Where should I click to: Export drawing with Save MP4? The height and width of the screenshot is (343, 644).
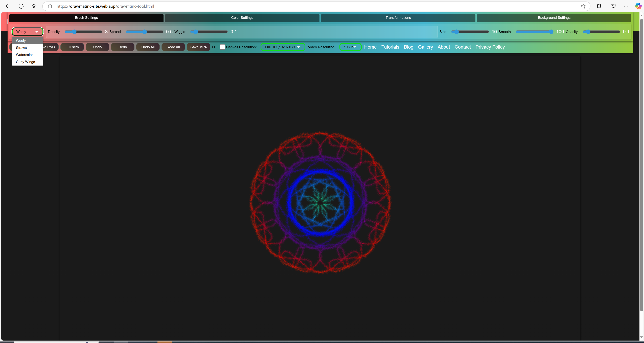[198, 47]
